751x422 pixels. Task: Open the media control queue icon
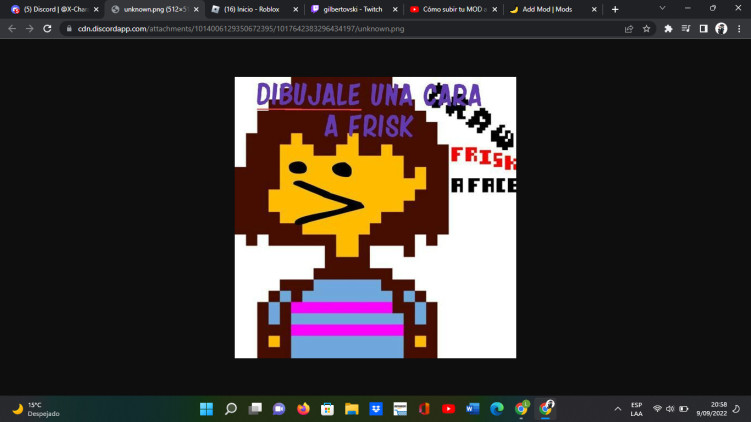pyautogui.click(x=686, y=29)
